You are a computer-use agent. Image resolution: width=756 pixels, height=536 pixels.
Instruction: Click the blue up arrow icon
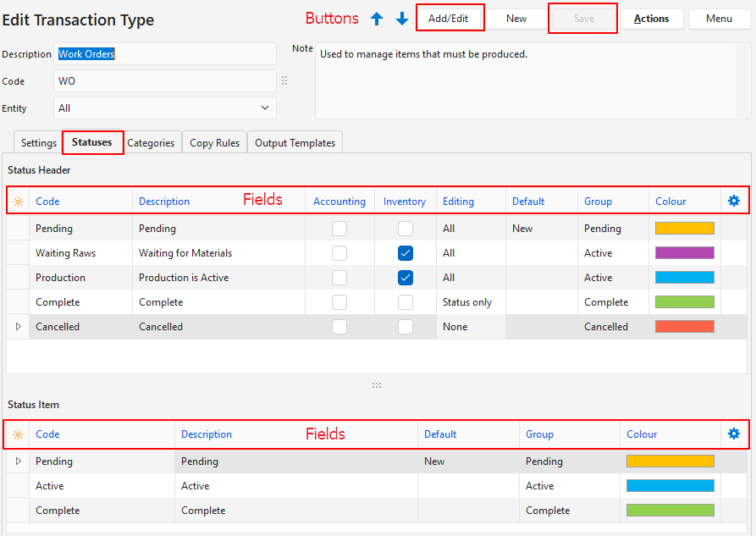377,19
